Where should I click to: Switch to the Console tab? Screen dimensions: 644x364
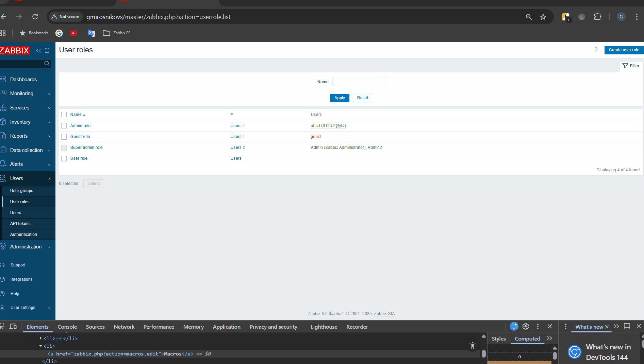pyautogui.click(x=67, y=327)
